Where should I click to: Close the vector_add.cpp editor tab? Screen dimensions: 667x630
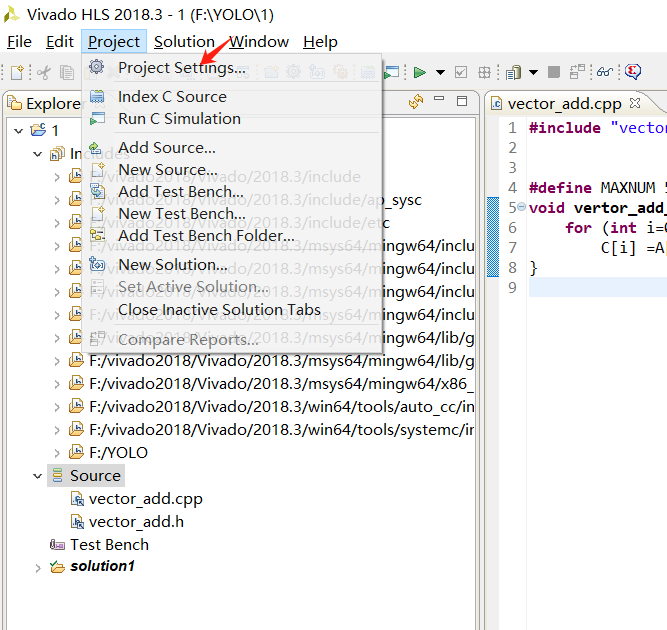[x=635, y=103]
